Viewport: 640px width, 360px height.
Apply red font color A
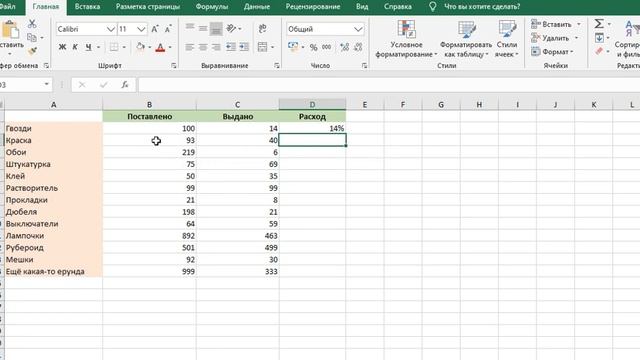click(x=160, y=47)
